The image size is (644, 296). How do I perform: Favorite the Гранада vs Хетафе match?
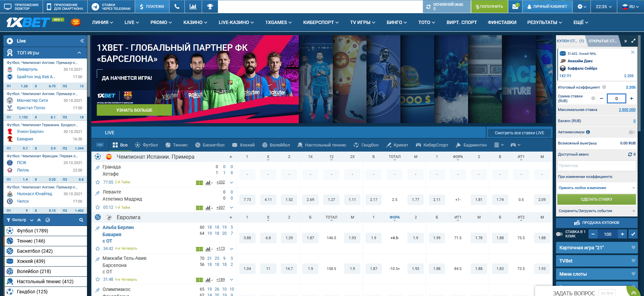tap(98, 182)
